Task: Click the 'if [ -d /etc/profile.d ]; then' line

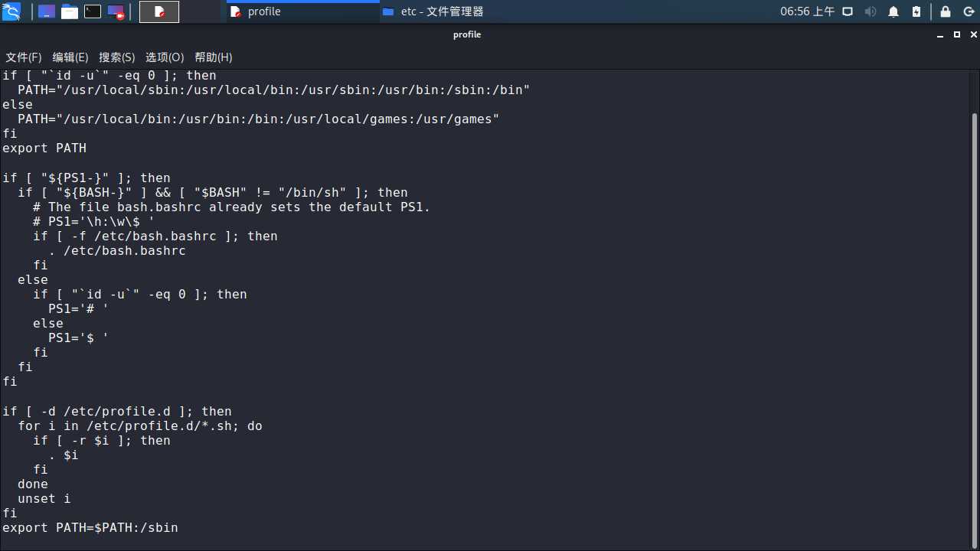Action: [x=117, y=411]
